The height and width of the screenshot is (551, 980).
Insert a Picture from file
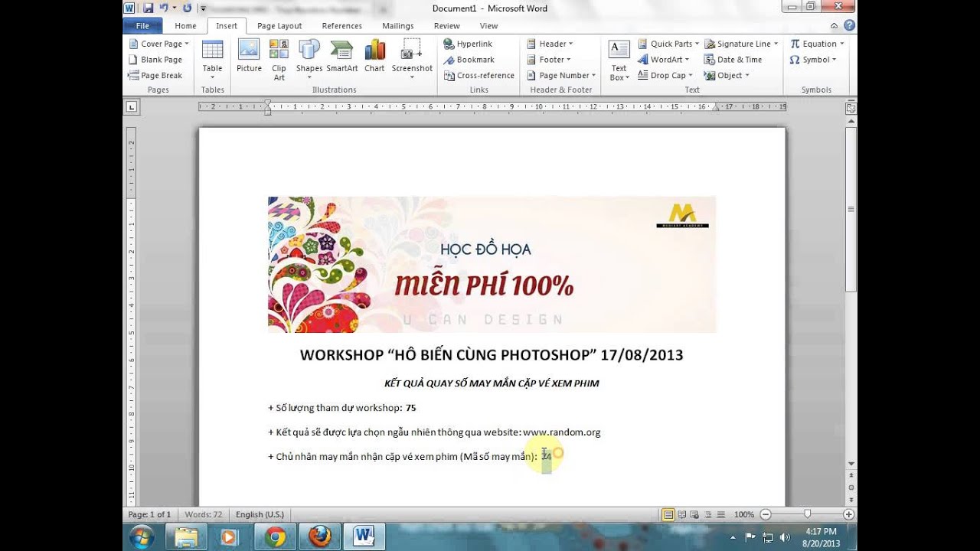click(x=249, y=58)
